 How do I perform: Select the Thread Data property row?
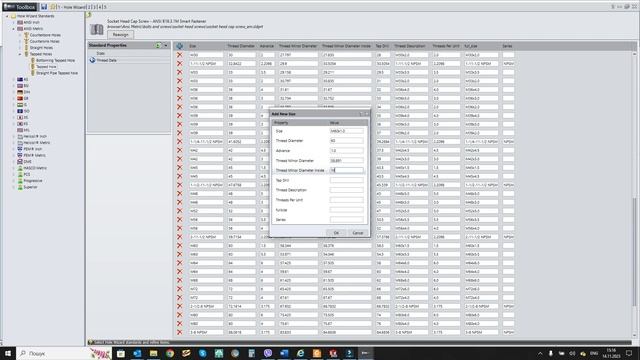click(129, 60)
